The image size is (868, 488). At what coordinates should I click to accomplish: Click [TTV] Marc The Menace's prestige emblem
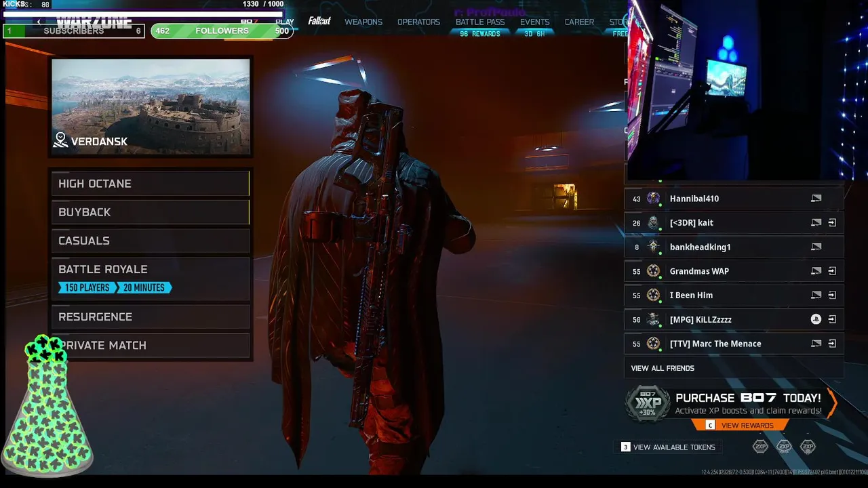(653, 344)
